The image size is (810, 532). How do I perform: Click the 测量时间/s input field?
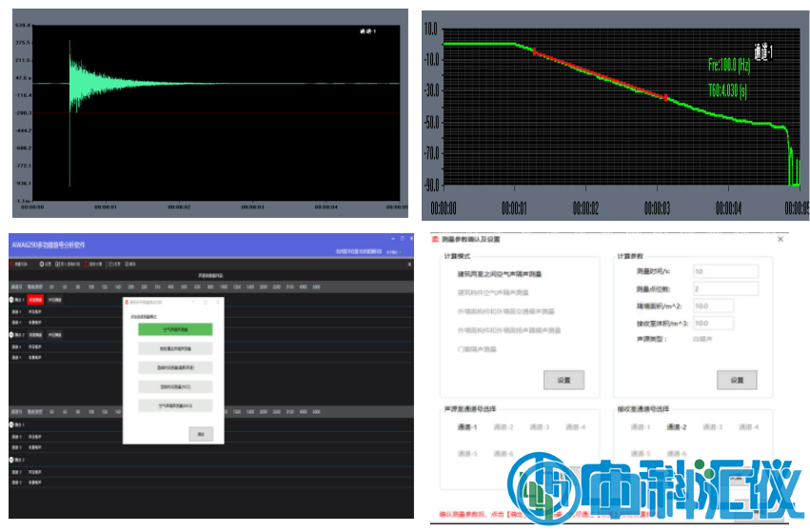(x=725, y=272)
